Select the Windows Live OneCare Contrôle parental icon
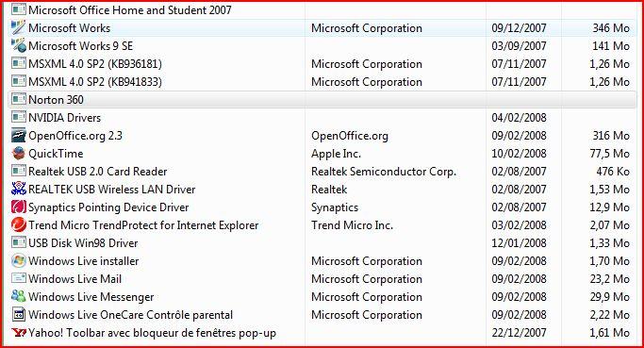 pos(19,315)
